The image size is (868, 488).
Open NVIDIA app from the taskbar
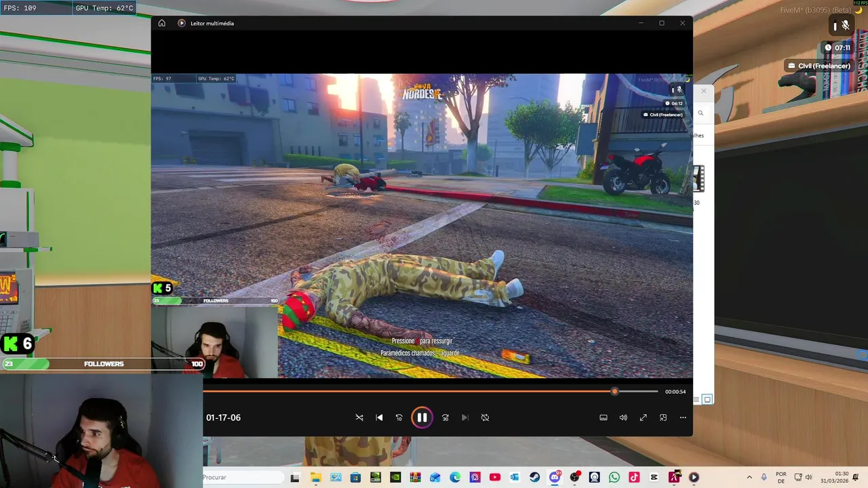395,477
